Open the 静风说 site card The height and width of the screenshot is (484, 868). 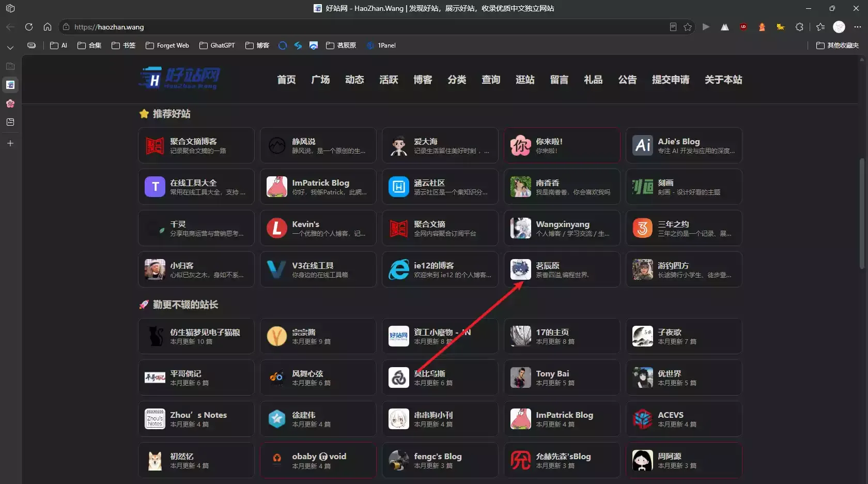(x=318, y=145)
